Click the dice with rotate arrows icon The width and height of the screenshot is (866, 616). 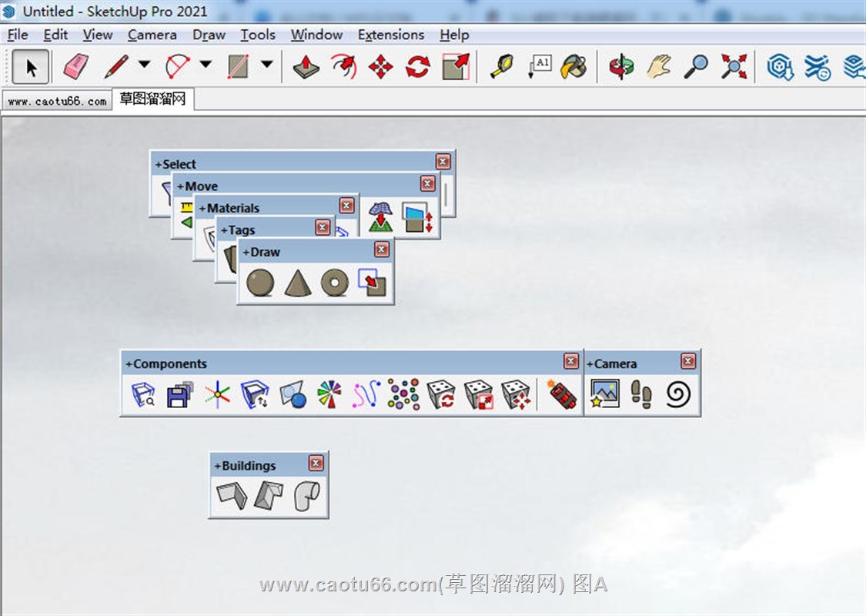click(441, 394)
